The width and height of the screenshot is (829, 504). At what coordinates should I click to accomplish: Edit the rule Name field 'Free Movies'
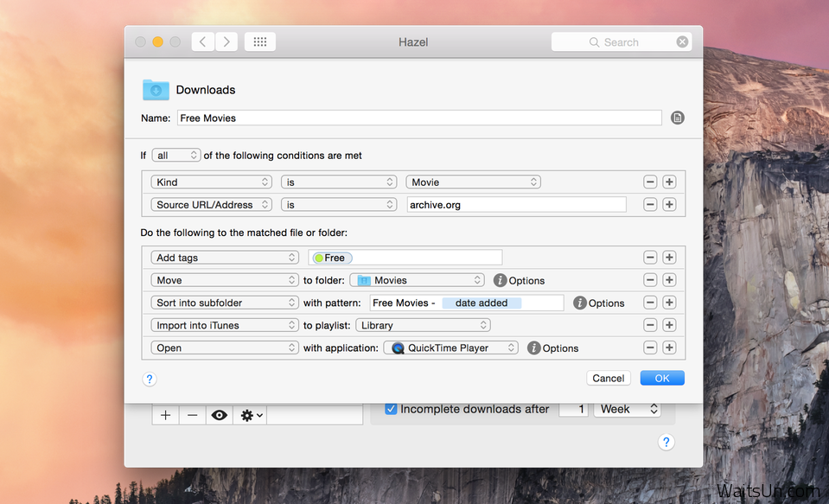[x=419, y=118]
